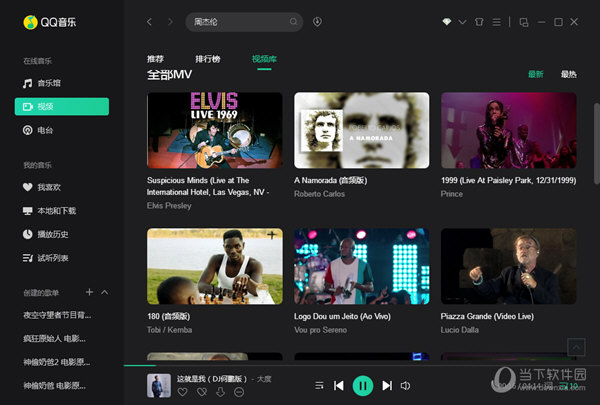Go back with the left arrow
The image size is (600, 405).
pos(149,22)
